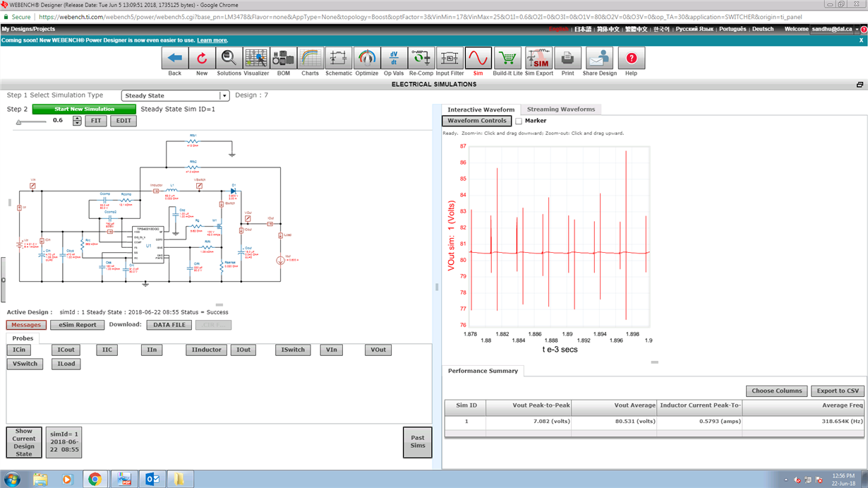Screen dimensions: 868x488
Task: Open the Help icon
Action: coord(631,58)
